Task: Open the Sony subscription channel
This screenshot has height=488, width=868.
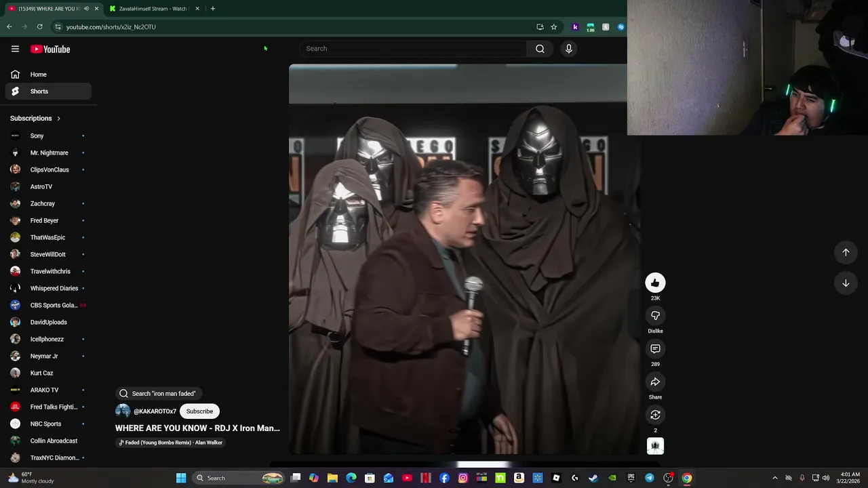Action: (48, 136)
